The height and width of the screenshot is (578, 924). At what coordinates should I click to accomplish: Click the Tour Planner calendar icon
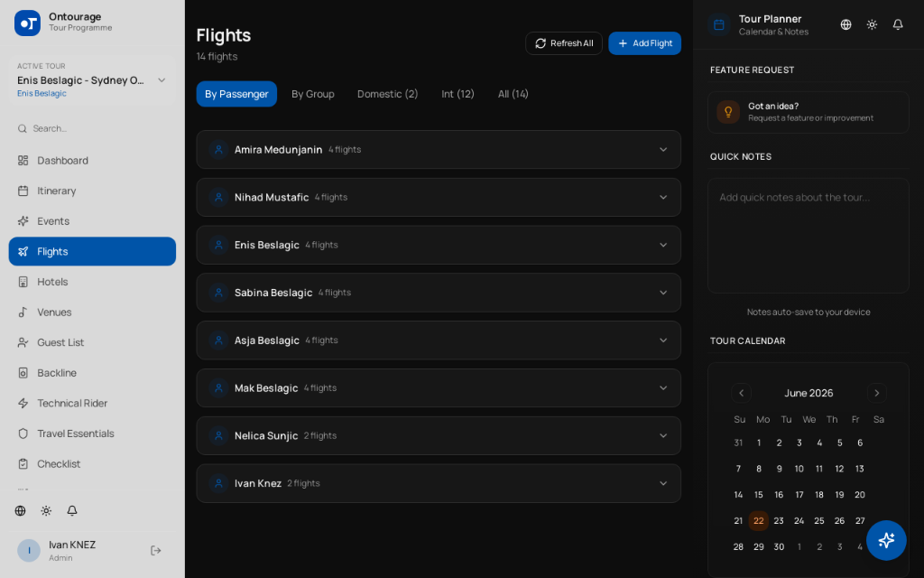tap(719, 24)
